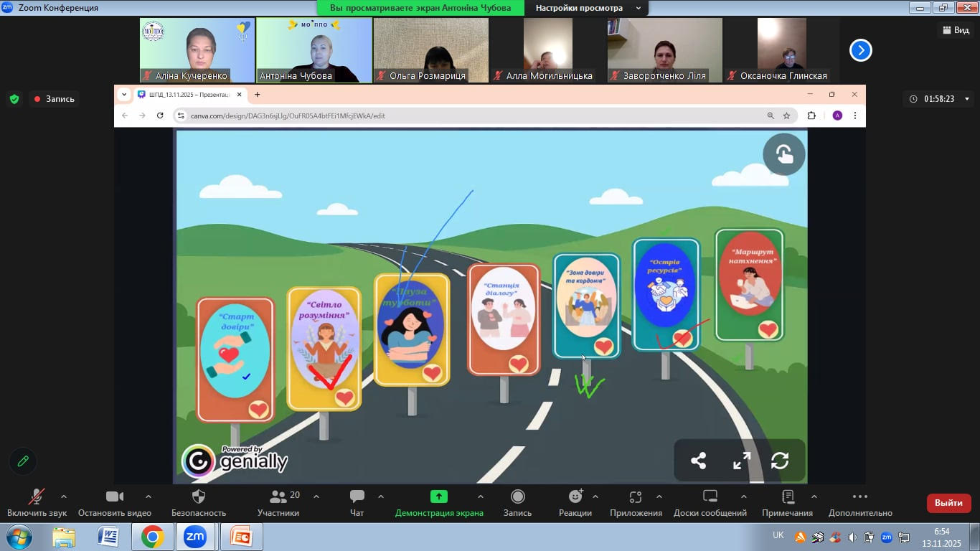Click the Genially fullscreen icon
The image size is (980, 551).
click(x=741, y=461)
